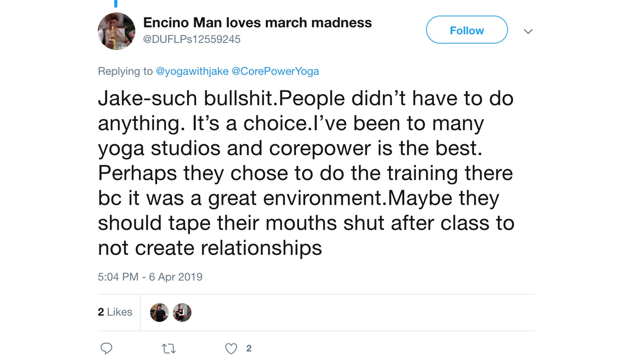
Task: Click the like count beside the heart
Action: (x=249, y=348)
